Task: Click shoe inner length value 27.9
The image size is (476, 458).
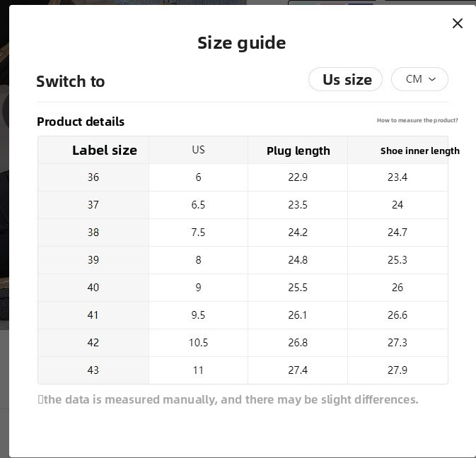Action: pyautogui.click(x=397, y=370)
